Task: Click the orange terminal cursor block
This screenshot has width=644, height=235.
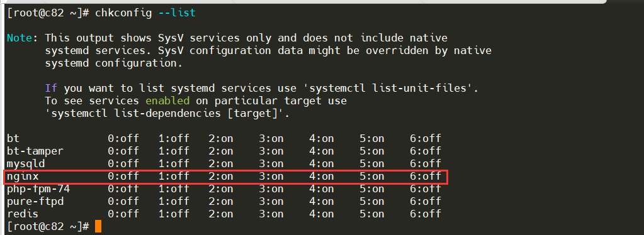Action: tap(98, 226)
